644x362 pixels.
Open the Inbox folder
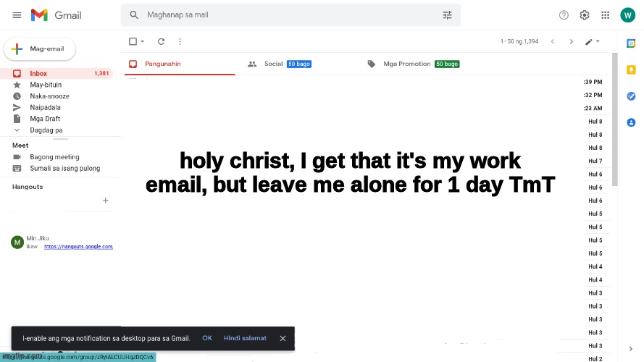57,73
